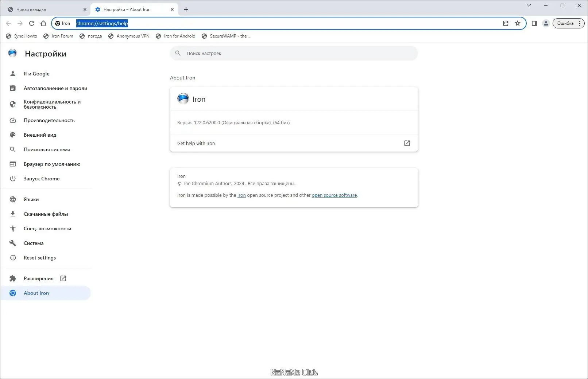Open the tab search dropdown arrow
588x379 pixels.
point(529,5)
